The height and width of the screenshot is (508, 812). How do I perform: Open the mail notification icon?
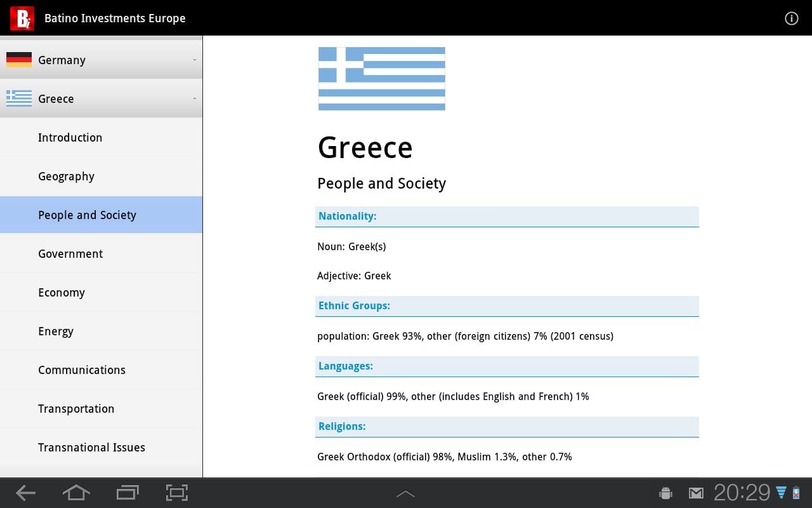click(696, 493)
